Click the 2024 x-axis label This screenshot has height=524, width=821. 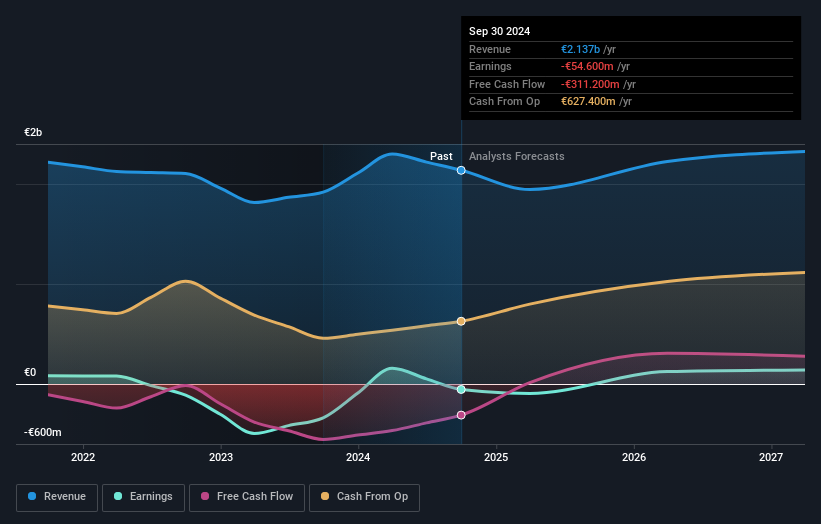coord(358,458)
